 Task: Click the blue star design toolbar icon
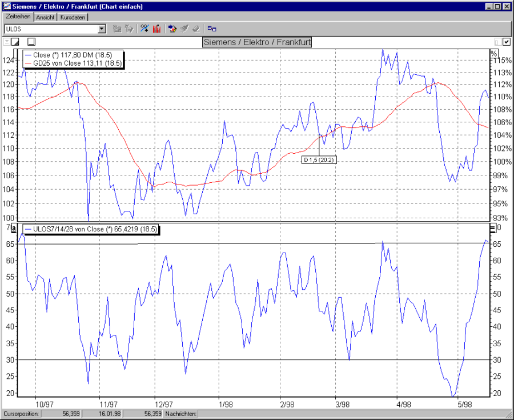(173, 29)
